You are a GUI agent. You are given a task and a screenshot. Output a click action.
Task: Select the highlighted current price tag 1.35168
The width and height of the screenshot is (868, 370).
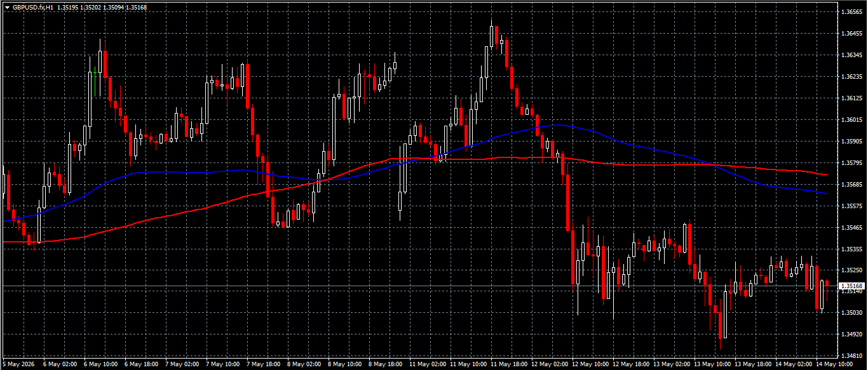tap(851, 287)
